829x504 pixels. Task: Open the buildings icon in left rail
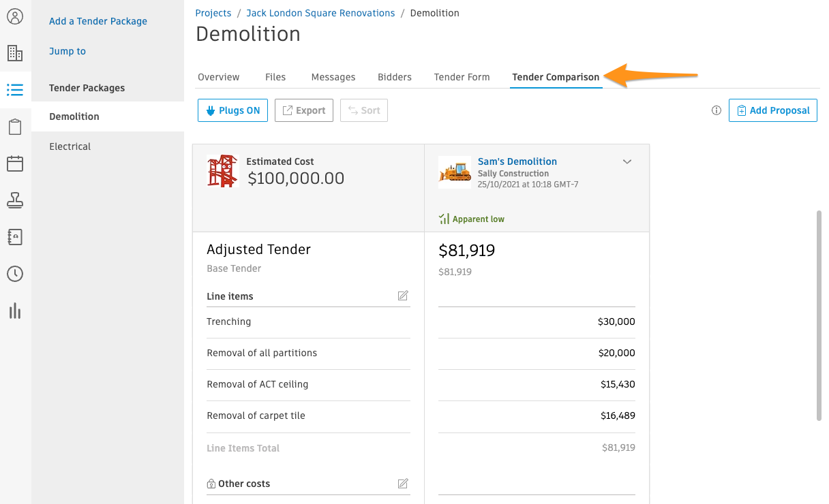pyautogui.click(x=15, y=53)
